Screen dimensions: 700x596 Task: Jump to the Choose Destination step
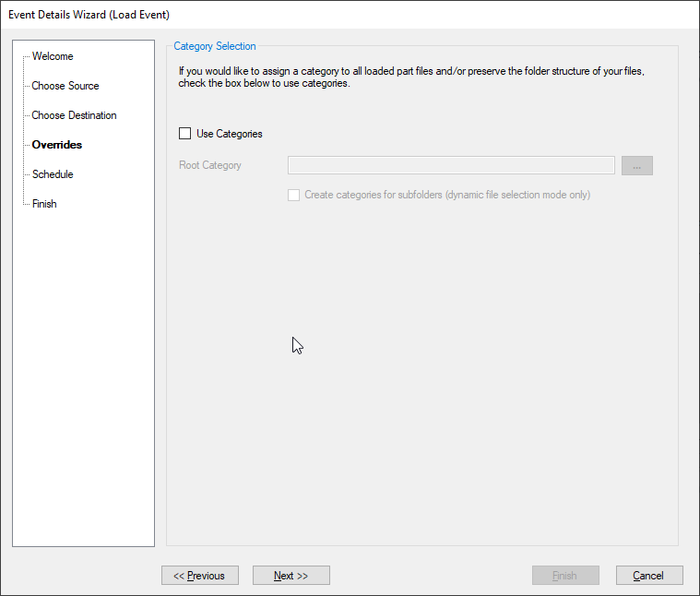tap(74, 115)
